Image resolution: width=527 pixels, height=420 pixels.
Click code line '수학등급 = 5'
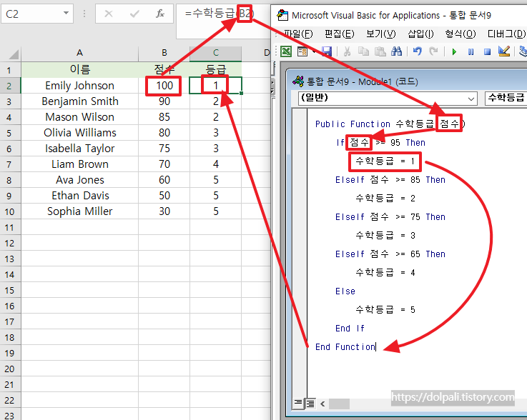point(385,309)
